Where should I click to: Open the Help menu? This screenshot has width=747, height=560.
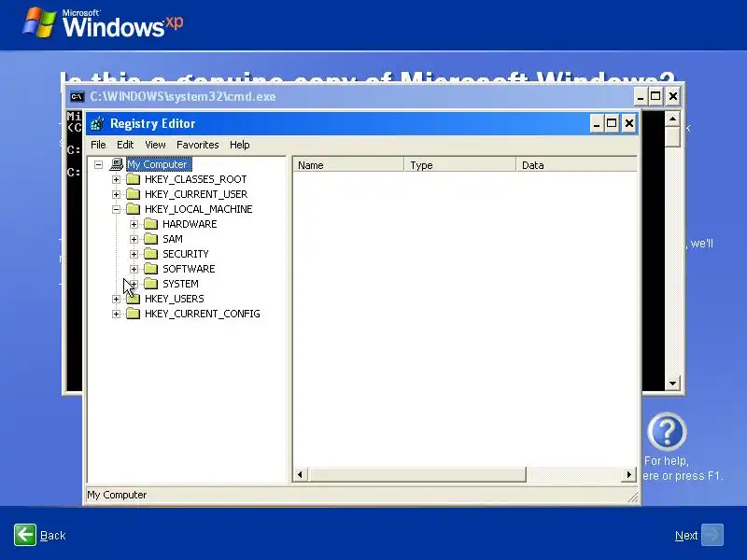pos(240,145)
